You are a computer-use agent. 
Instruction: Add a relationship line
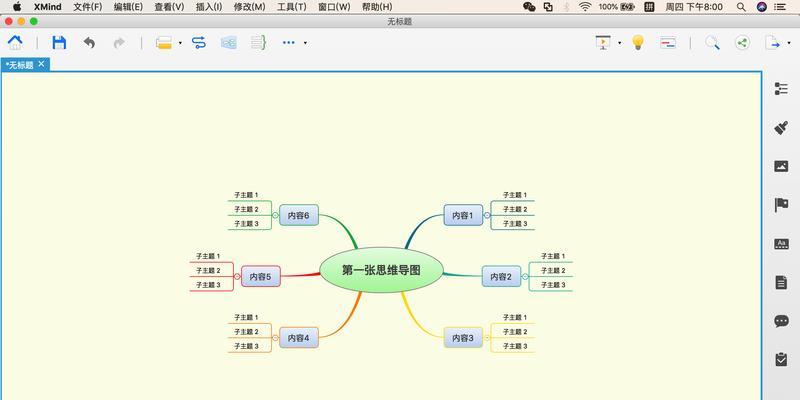198,42
